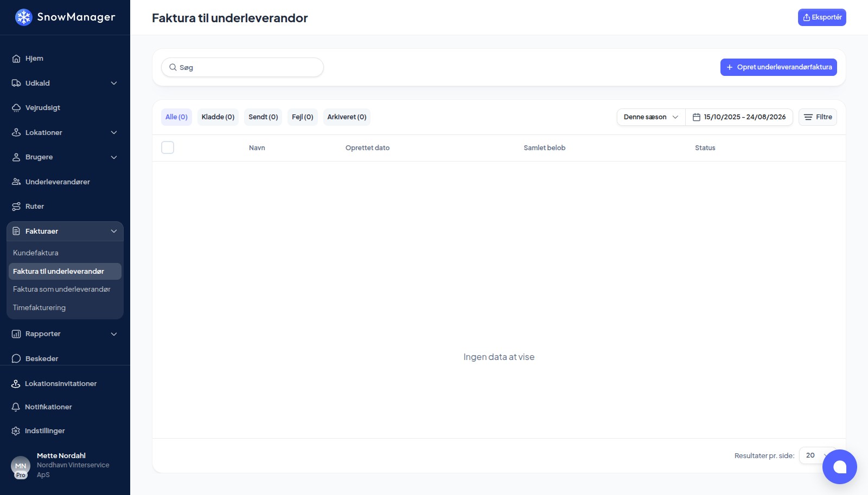The height and width of the screenshot is (495, 868).
Task: Go to Ruter route icon
Action: (16, 207)
